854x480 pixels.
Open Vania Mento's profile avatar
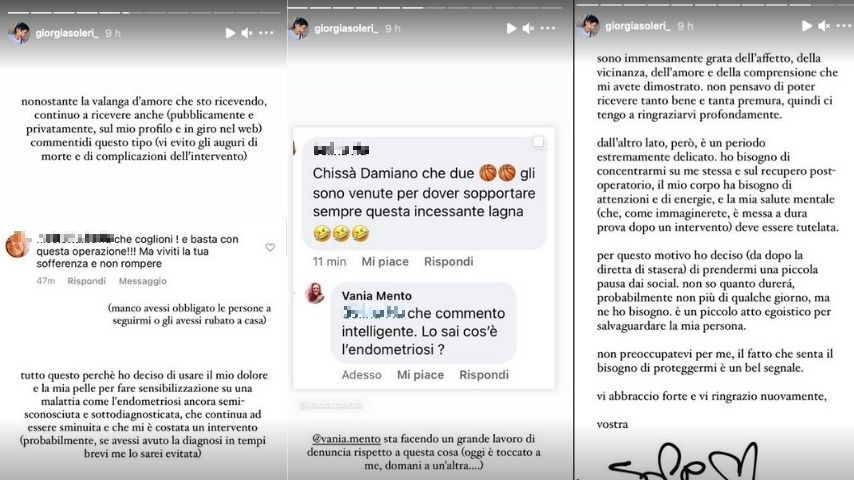tap(315, 293)
